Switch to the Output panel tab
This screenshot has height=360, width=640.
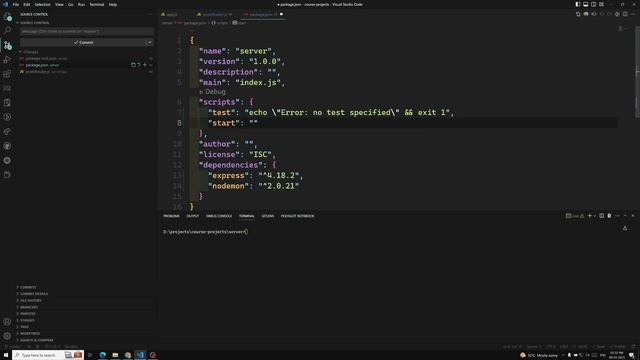click(x=193, y=216)
